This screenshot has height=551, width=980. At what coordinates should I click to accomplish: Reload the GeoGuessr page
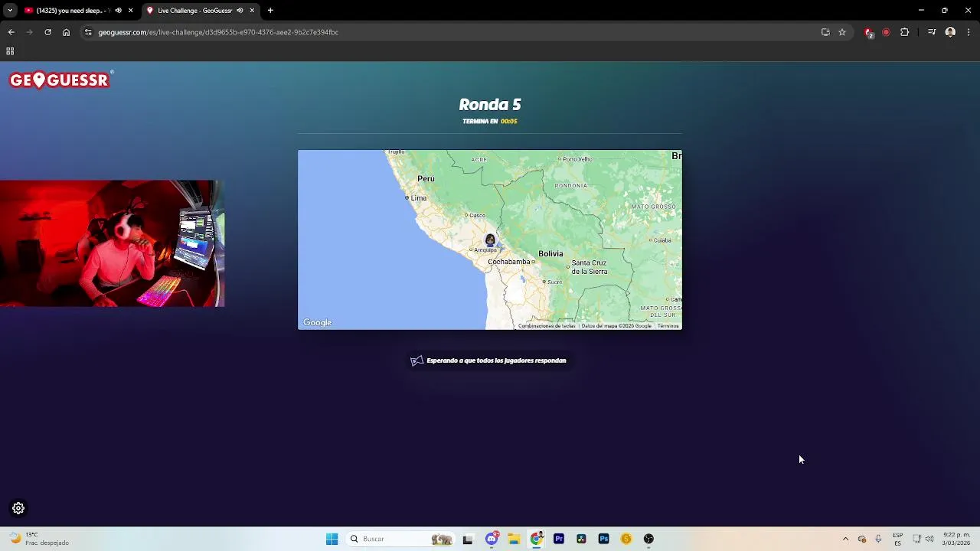(47, 32)
